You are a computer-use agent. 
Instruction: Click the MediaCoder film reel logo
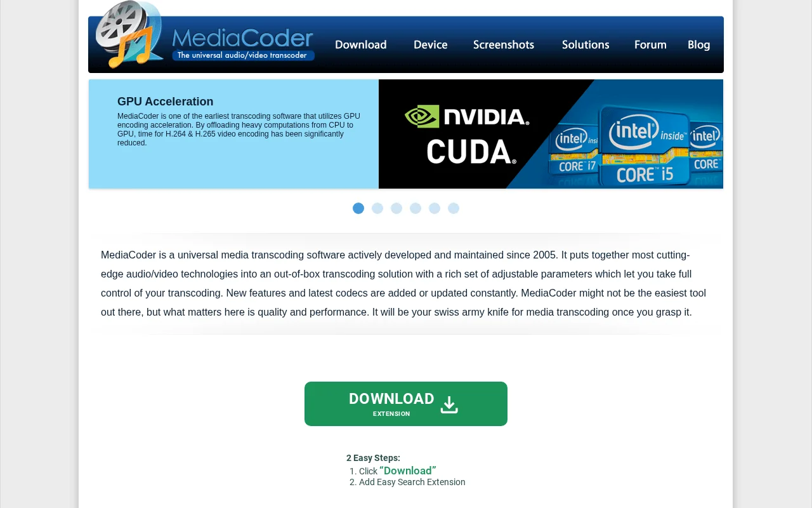pos(129,34)
